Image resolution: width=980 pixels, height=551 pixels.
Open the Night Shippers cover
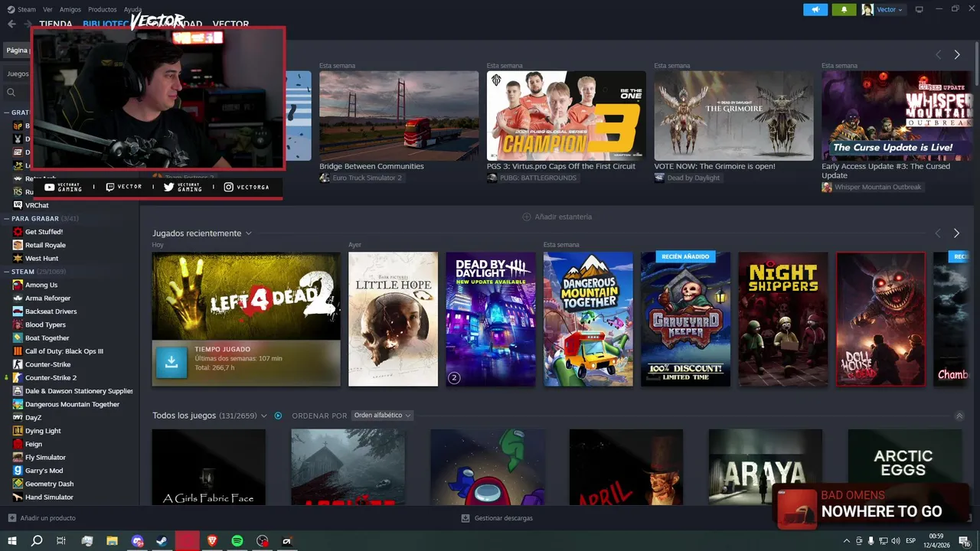pos(783,319)
